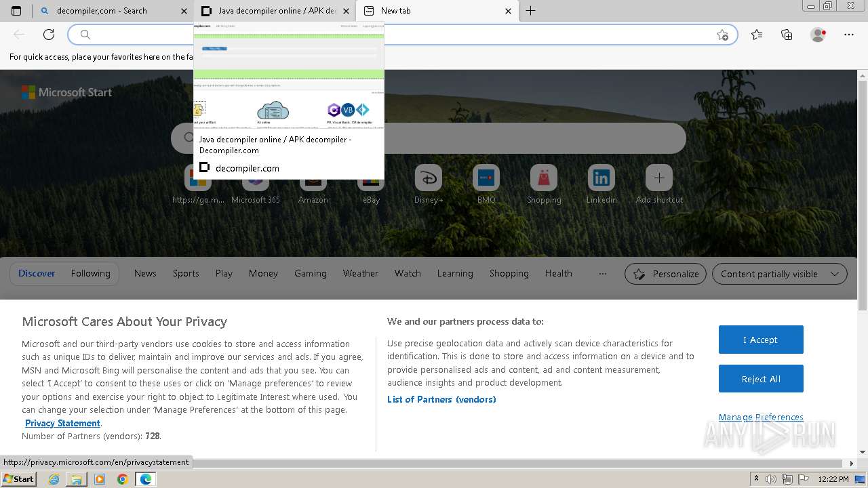The width and height of the screenshot is (868, 488).
Task: Open Windows Media Player taskbar icon
Action: pyautogui.click(x=100, y=479)
